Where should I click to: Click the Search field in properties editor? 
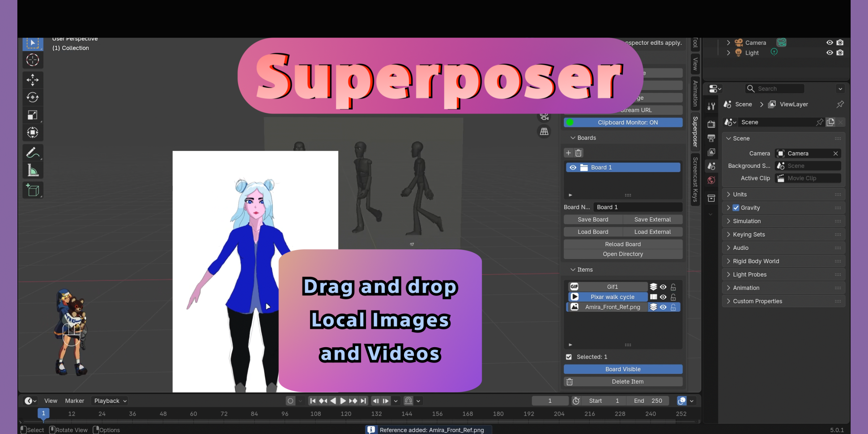[775, 89]
